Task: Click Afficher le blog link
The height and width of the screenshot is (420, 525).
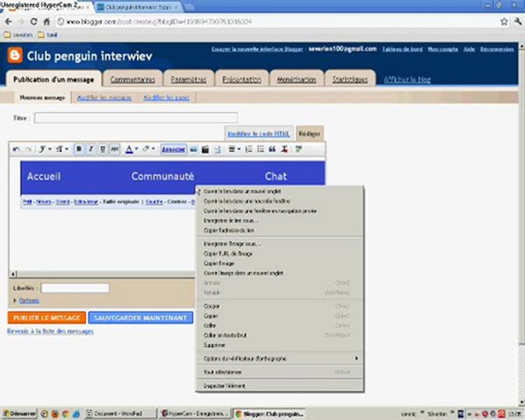Action: point(407,79)
